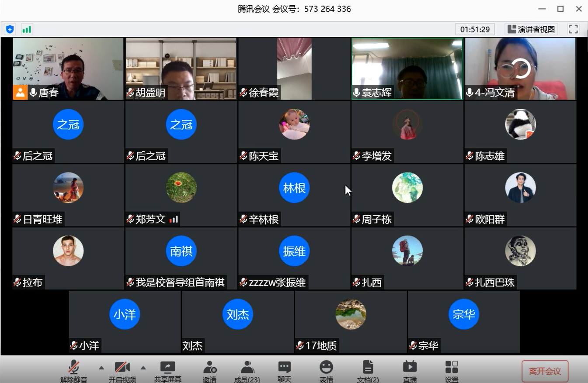Click the meeting timer 01:51:29
The width and height of the screenshot is (588, 383).
[475, 29]
